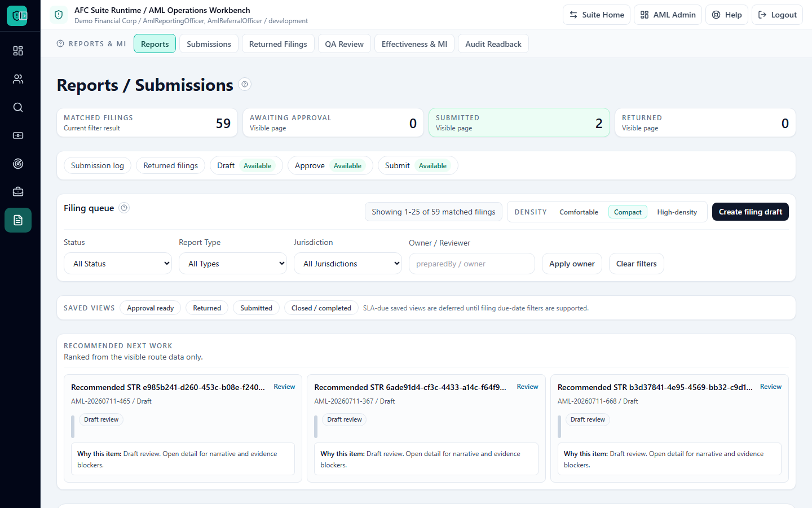Screen dimensions: 812x508
Task: Click the Awaiting Approval stat card
Action: 333,122
